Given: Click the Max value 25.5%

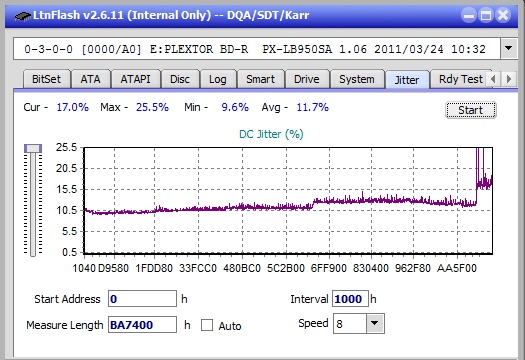Looking at the screenshot, I should (x=152, y=107).
